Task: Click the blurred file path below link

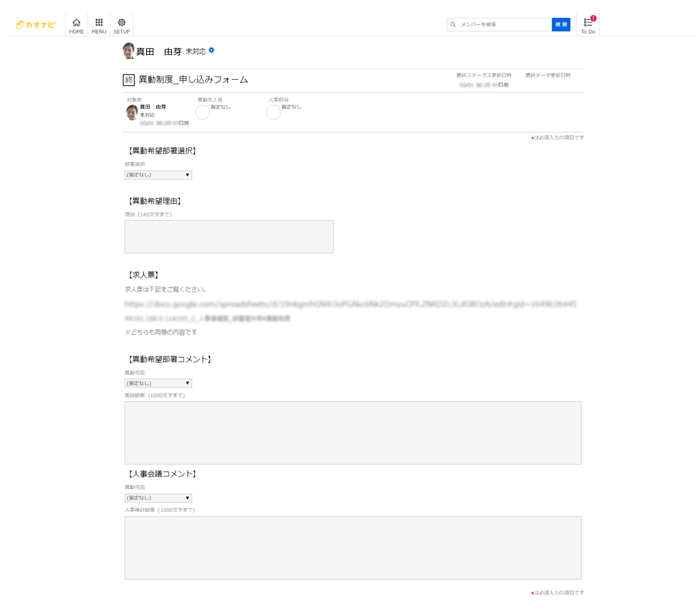Action: coord(207,319)
